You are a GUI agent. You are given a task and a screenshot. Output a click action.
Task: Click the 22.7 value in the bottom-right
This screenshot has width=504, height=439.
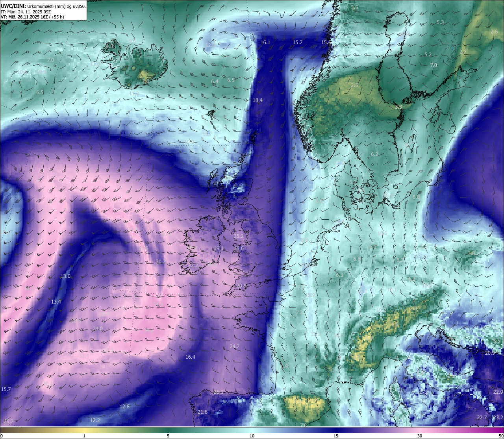point(482,417)
